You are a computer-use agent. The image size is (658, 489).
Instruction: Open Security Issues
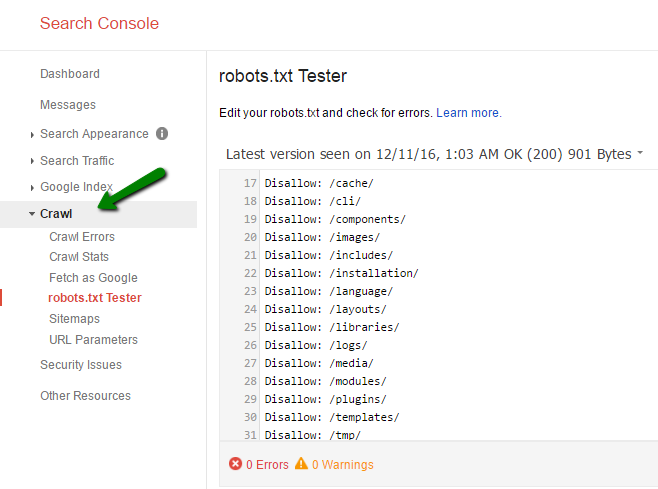(x=81, y=365)
